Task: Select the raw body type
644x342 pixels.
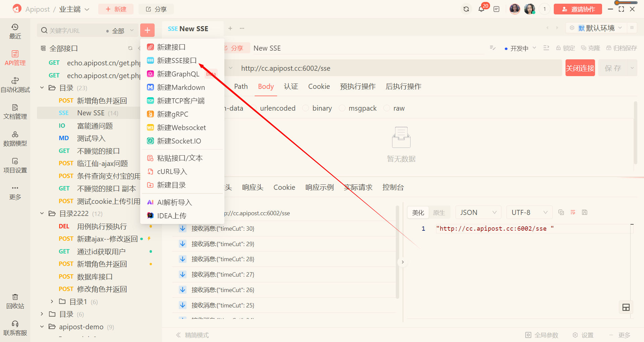Action: 394,108
